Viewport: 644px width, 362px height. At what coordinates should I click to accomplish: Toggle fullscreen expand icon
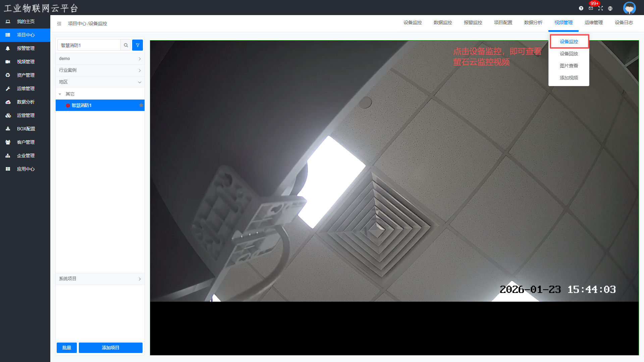click(x=600, y=8)
